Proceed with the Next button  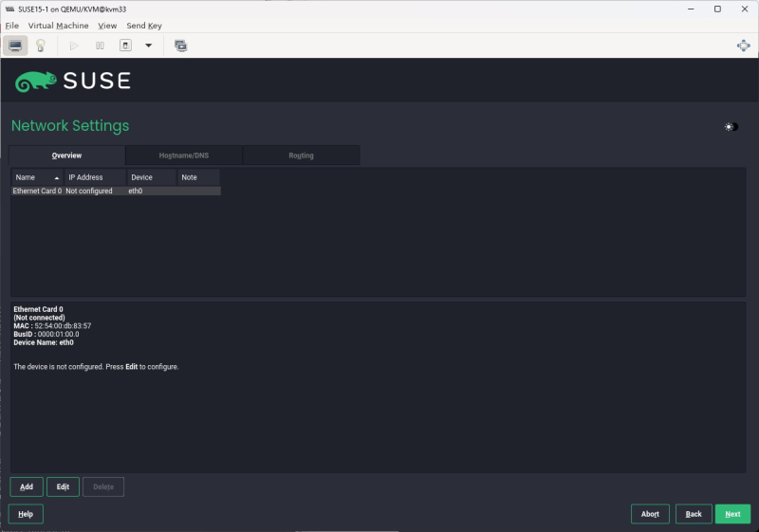[x=732, y=514]
